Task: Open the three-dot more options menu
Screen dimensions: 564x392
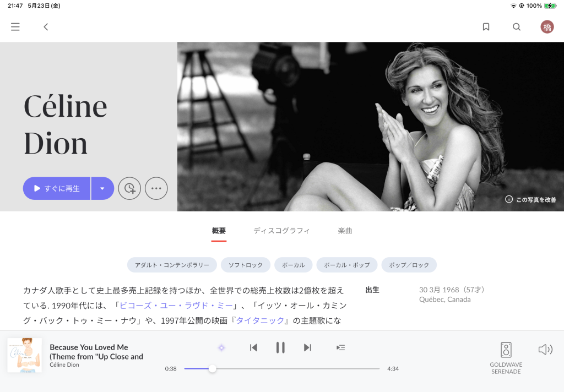Action: tap(156, 188)
